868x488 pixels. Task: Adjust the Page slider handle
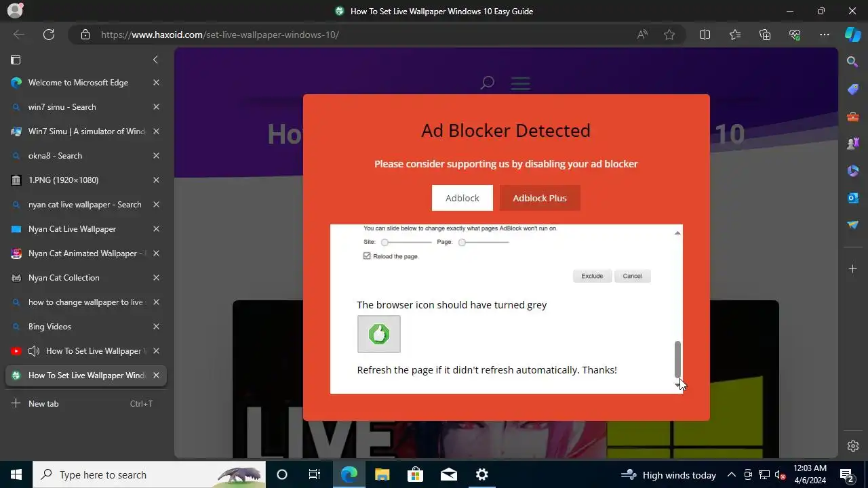pos(462,242)
